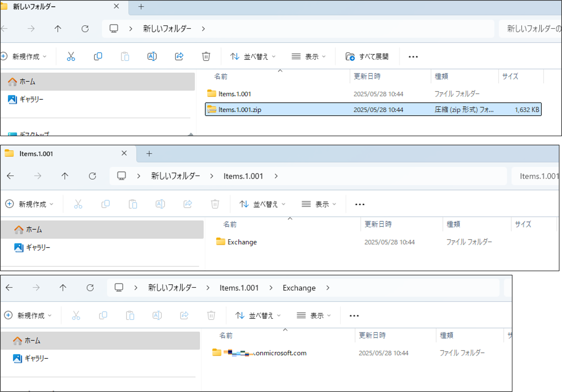The image size is (562, 392).
Task: Click Items.1.001 breadcrumb in middle window
Action: coord(243,176)
